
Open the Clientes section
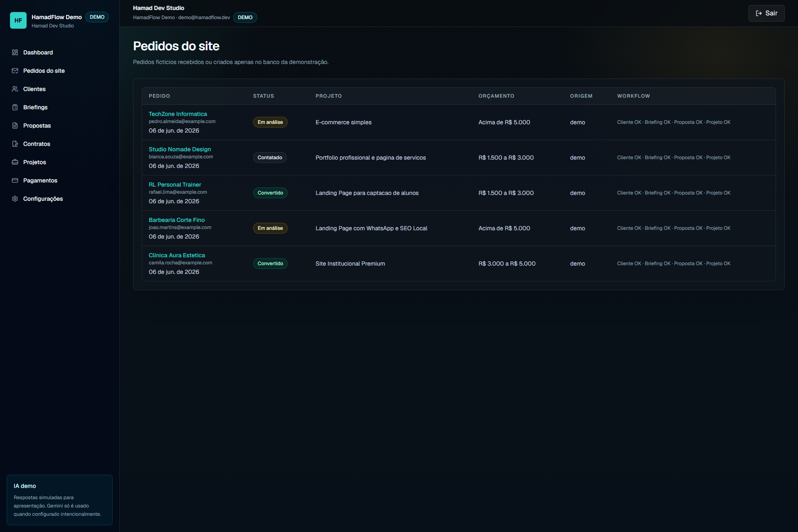[59, 89]
